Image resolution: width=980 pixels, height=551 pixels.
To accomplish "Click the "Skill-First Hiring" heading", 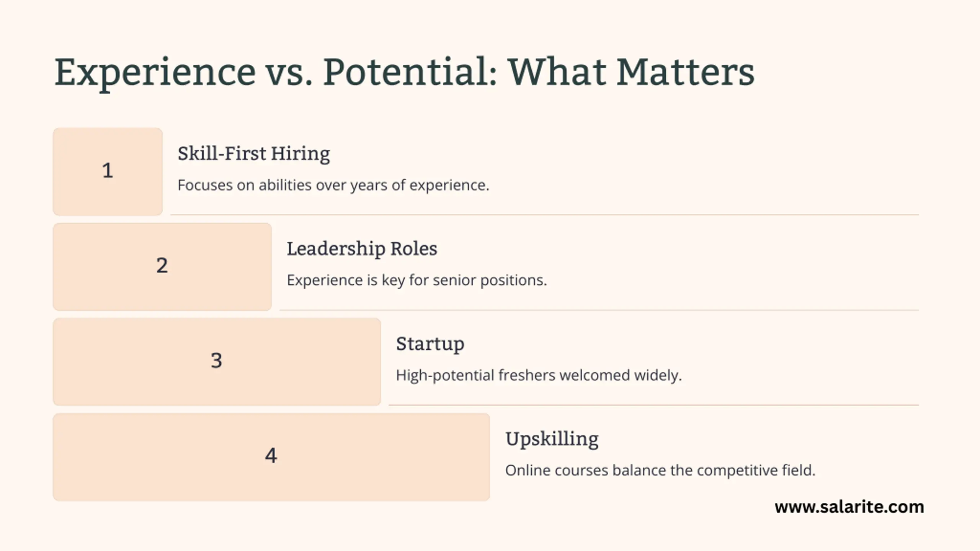I will (x=254, y=154).
